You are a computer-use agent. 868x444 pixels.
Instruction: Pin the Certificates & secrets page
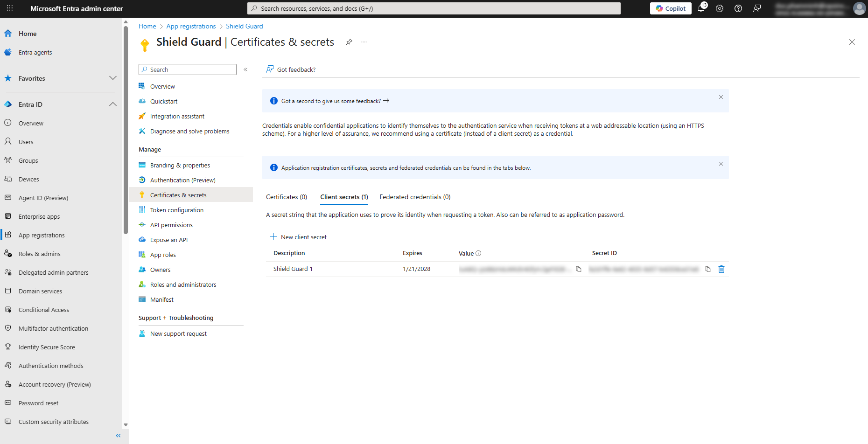pyautogui.click(x=349, y=42)
